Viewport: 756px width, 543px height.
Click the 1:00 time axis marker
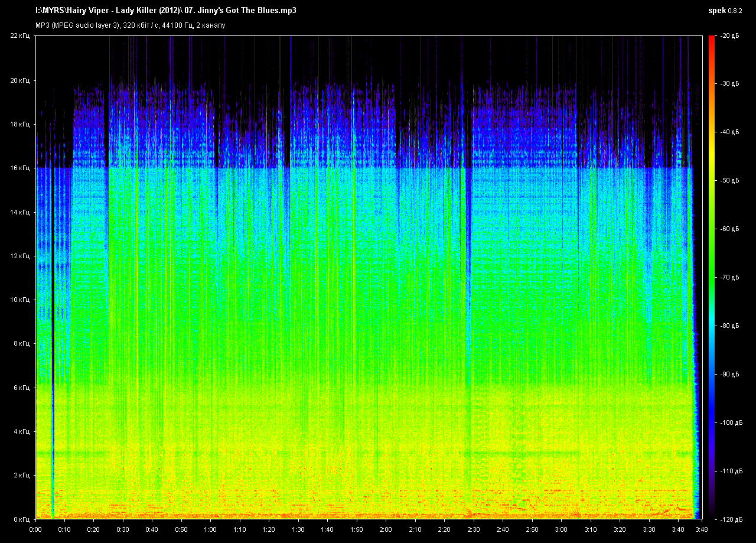point(210,529)
